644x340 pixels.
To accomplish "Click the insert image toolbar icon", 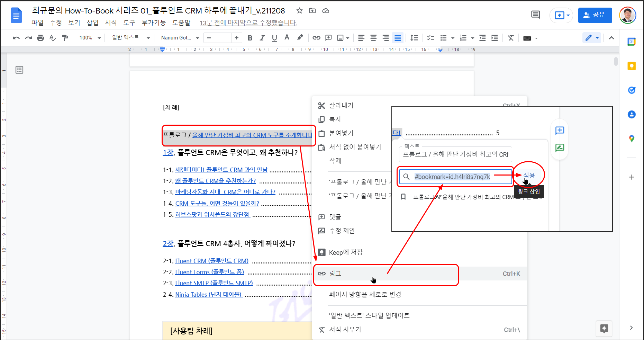I will pyautogui.click(x=341, y=38).
